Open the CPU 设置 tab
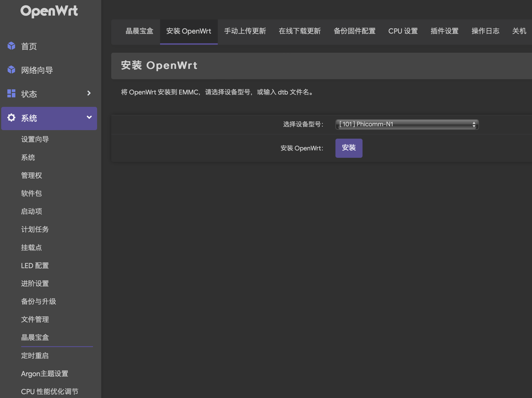 403,31
